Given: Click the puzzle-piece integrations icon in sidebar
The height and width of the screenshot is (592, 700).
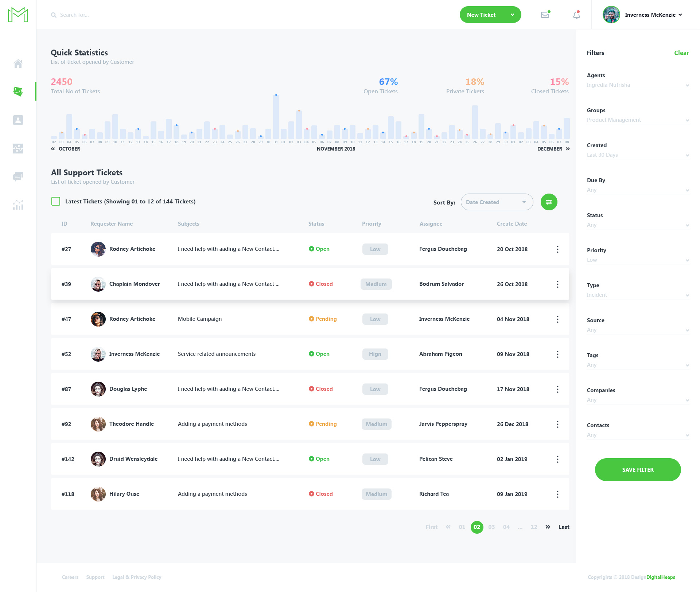Looking at the screenshot, I should coord(18,148).
